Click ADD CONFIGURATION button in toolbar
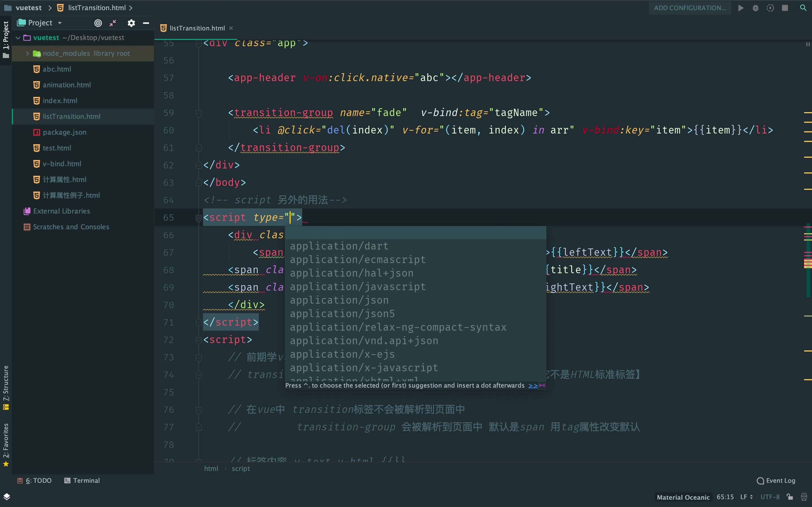Viewport: 812px width, 507px height. click(x=692, y=7)
